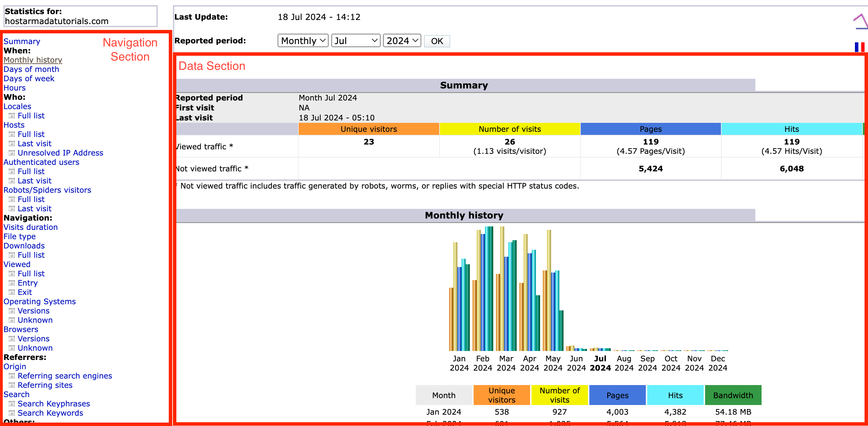Click the icon beside Exit link

12,292
